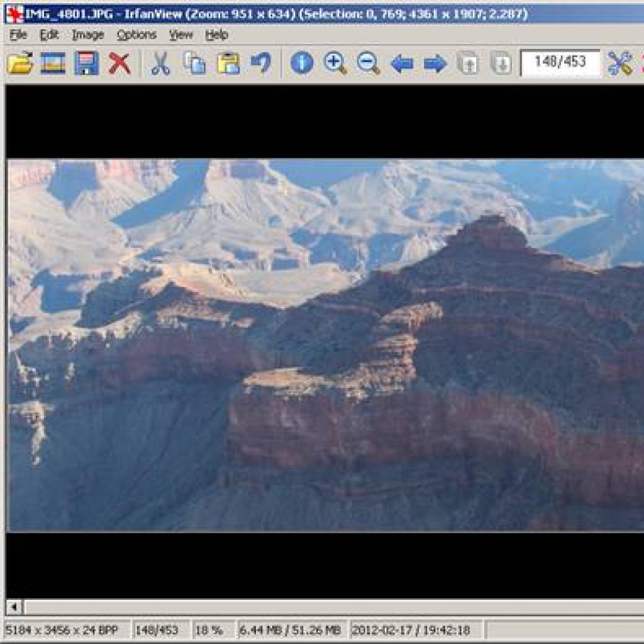The width and height of the screenshot is (644, 644).
Task: Zoom out with the magnifier minus icon
Action: [x=369, y=64]
